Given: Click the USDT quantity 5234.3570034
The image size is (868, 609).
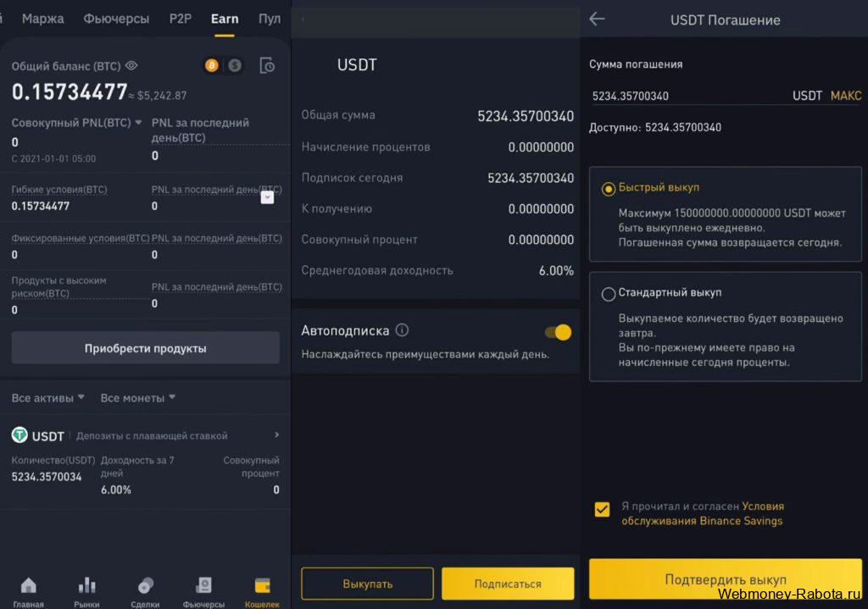Looking at the screenshot, I should [x=47, y=476].
